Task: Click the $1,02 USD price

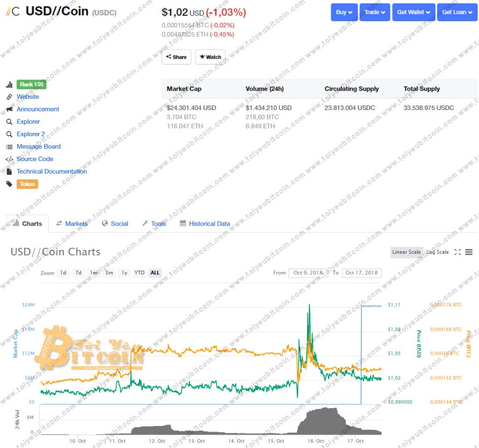Action: pyautogui.click(x=183, y=13)
